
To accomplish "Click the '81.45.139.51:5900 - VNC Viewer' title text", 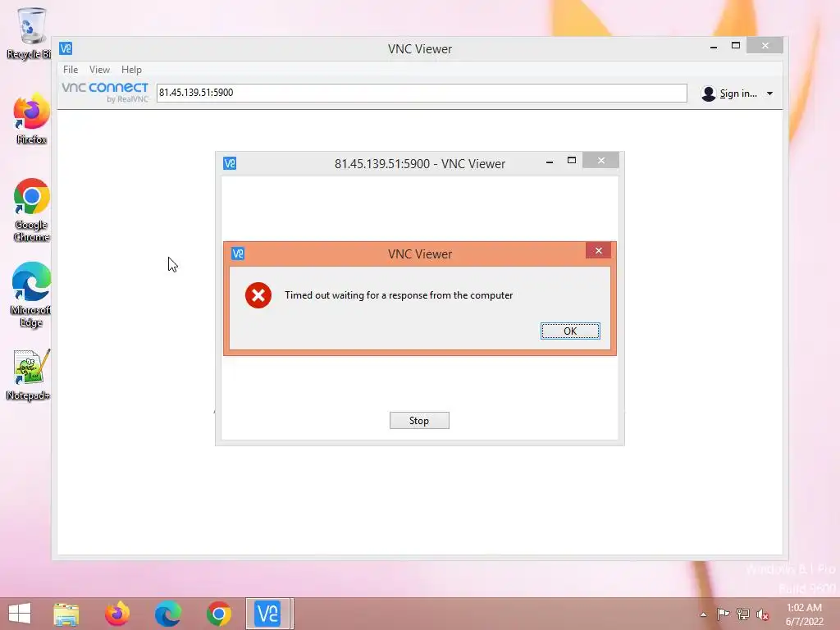I will click(x=419, y=164).
